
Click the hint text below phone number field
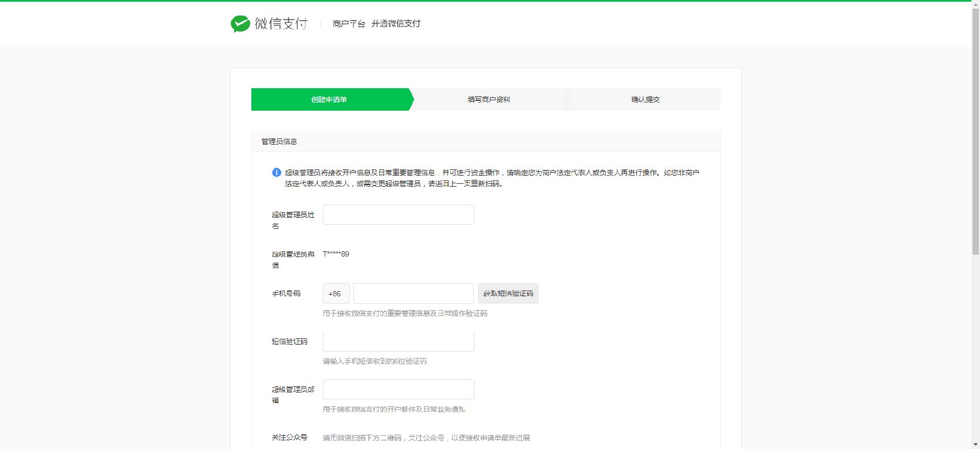[x=405, y=314]
